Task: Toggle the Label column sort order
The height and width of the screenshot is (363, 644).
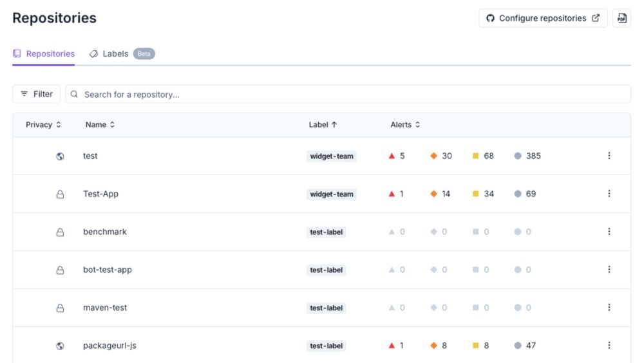Action: (x=323, y=125)
